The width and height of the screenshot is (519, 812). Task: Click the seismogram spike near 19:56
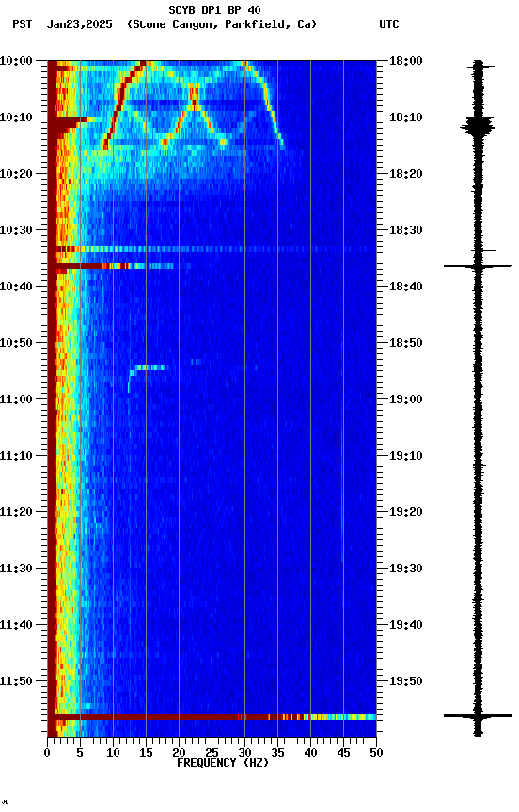pyautogui.click(x=478, y=716)
